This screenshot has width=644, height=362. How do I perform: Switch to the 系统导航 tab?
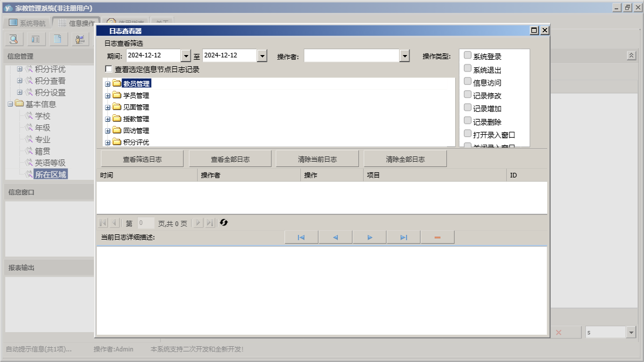coord(27,23)
